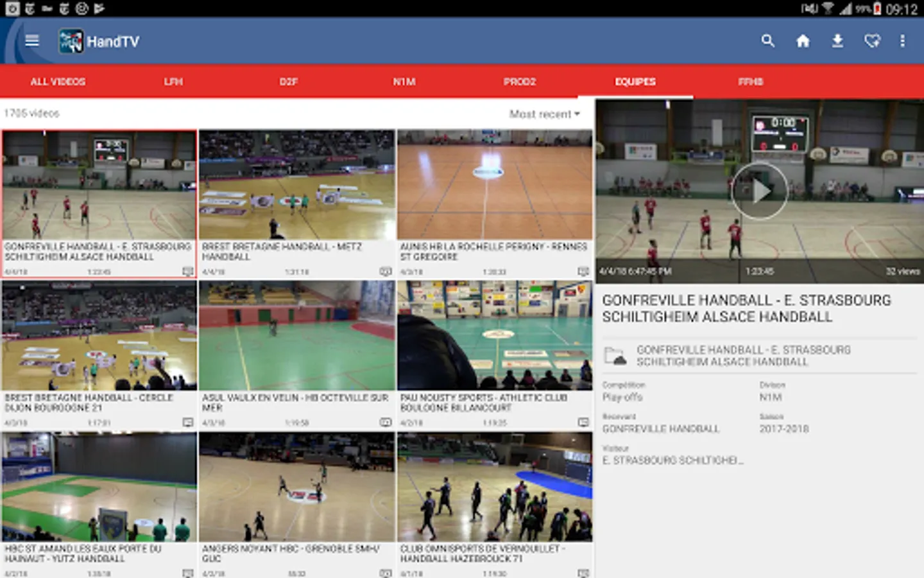Open favorites heart icon
This screenshot has width=924, height=578.
pyautogui.click(x=872, y=41)
